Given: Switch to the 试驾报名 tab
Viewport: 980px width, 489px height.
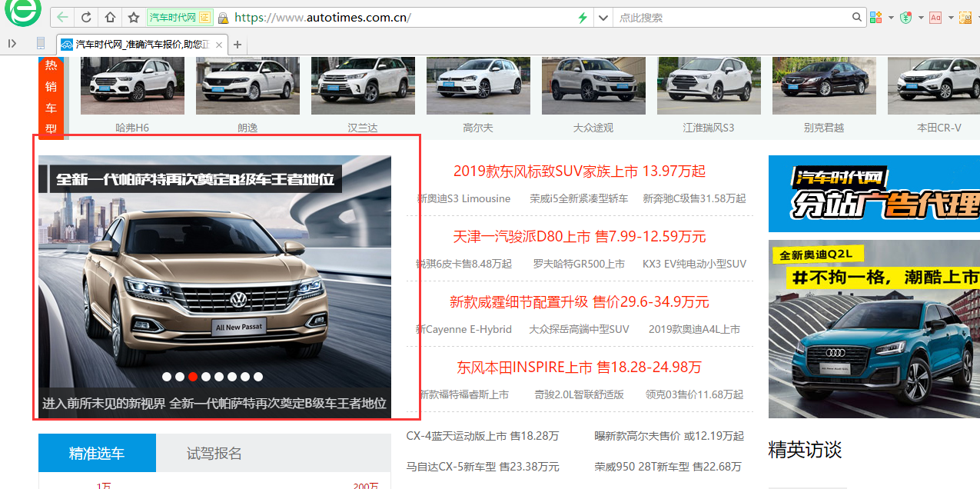Looking at the screenshot, I should pos(214,453).
